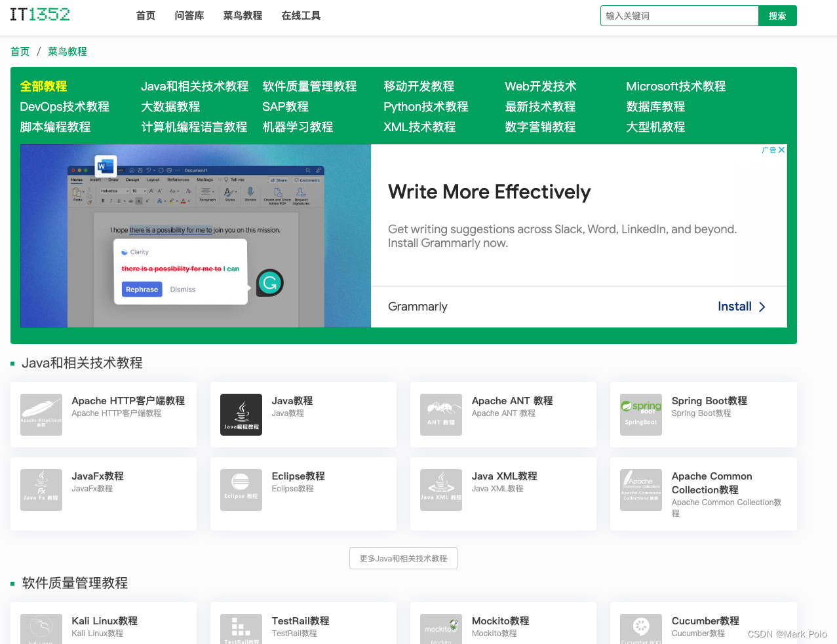Open 问答库 in top navigation
The image size is (837, 644).
(x=189, y=16)
